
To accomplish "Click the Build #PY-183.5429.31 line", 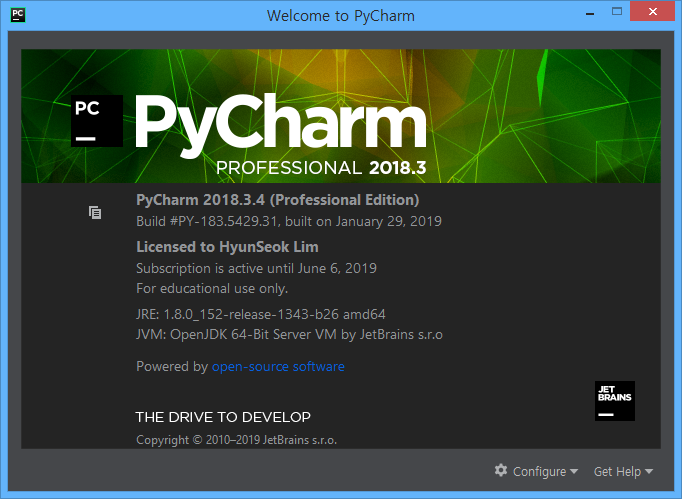I will pos(289,221).
